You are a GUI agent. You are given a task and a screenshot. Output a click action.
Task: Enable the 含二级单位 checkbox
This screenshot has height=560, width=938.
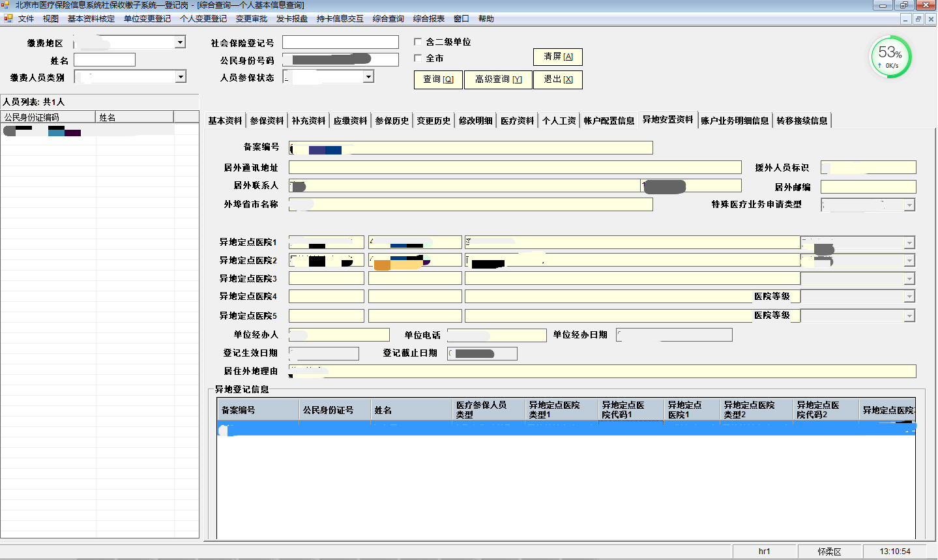pyautogui.click(x=418, y=42)
